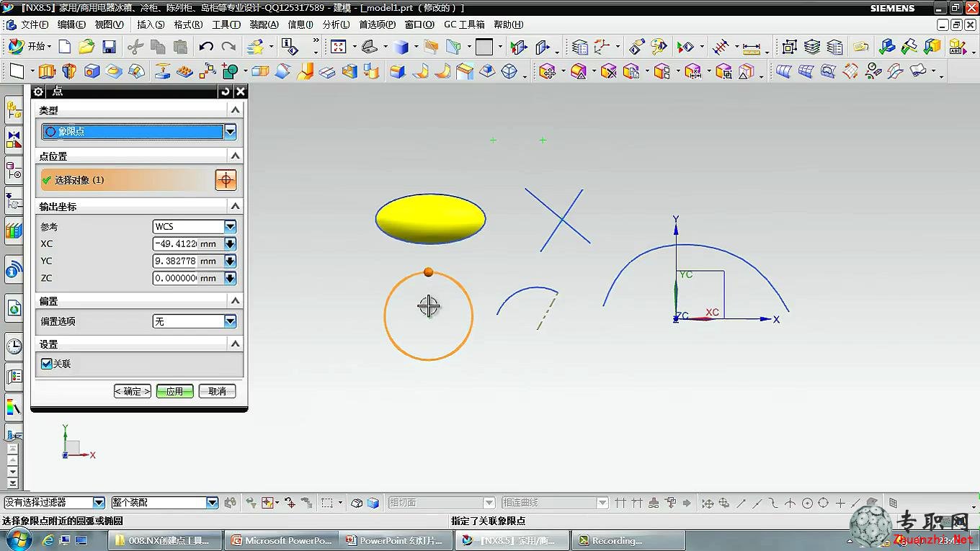This screenshot has height=551, width=980.
Task: Click the New file icon
Action: (65, 47)
